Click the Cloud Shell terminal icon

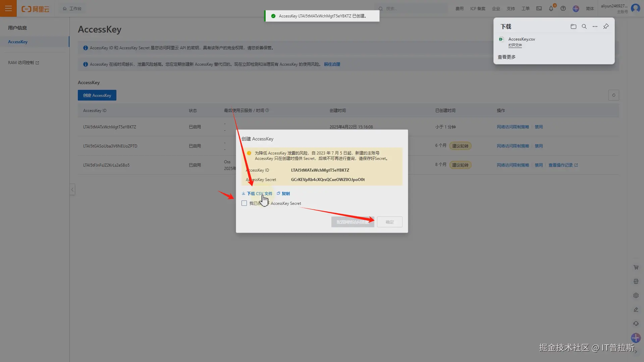pos(539,8)
